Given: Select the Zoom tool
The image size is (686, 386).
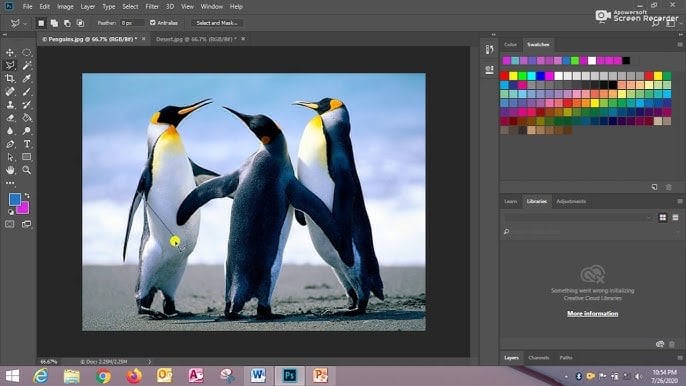Looking at the screenshot, I should (x=27, y=170).
